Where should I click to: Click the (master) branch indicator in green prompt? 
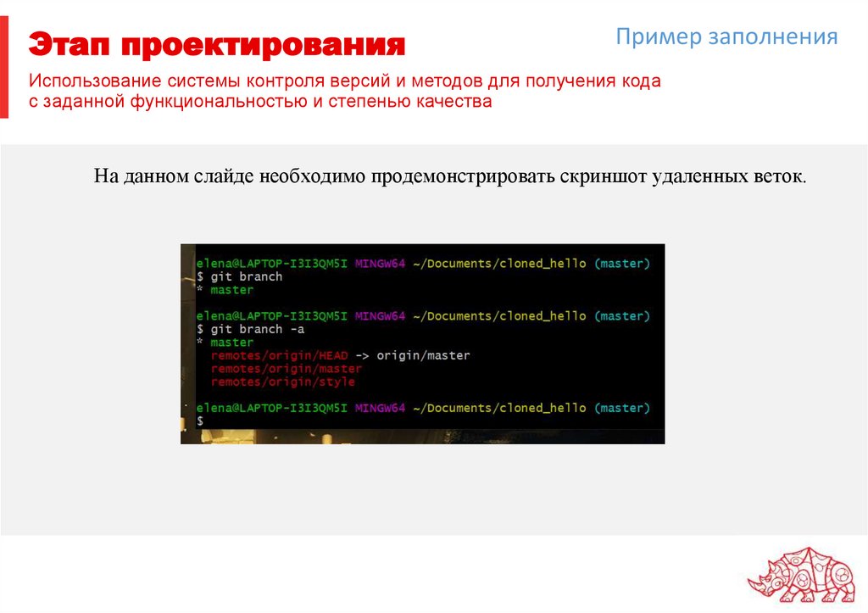pyautogui.click(x=624, y=263)
